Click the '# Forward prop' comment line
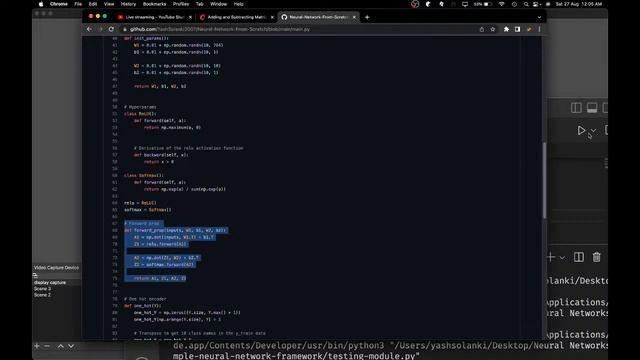Screen dimensions: 640x360 coord(142,223)
